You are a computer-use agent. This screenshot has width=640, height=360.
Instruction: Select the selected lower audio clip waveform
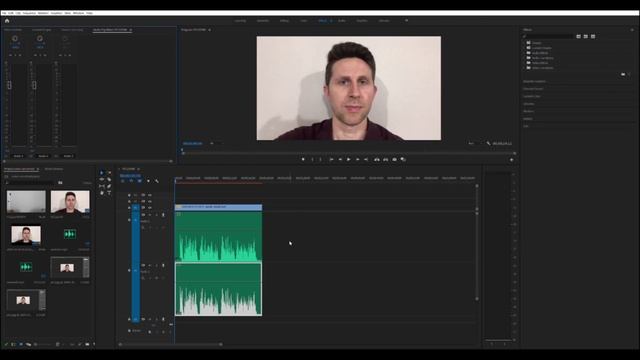218,289
